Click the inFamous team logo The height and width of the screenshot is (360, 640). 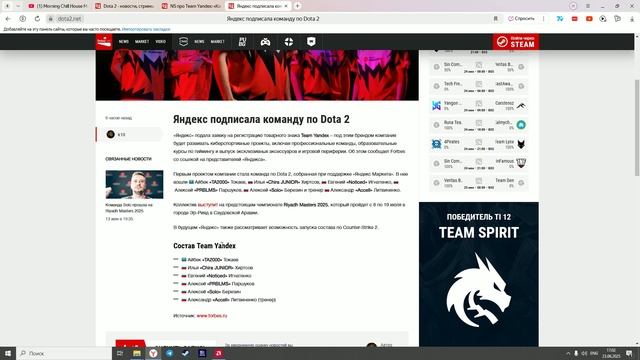coord(521,164)
